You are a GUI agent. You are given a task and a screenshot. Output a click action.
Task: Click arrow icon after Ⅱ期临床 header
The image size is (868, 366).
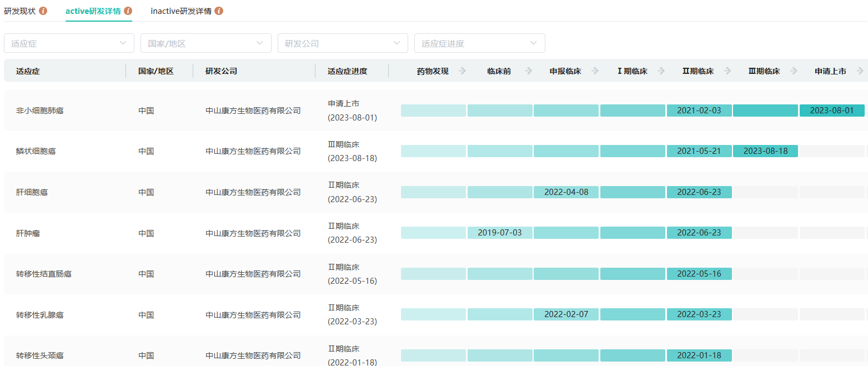[x=727, y=71]
